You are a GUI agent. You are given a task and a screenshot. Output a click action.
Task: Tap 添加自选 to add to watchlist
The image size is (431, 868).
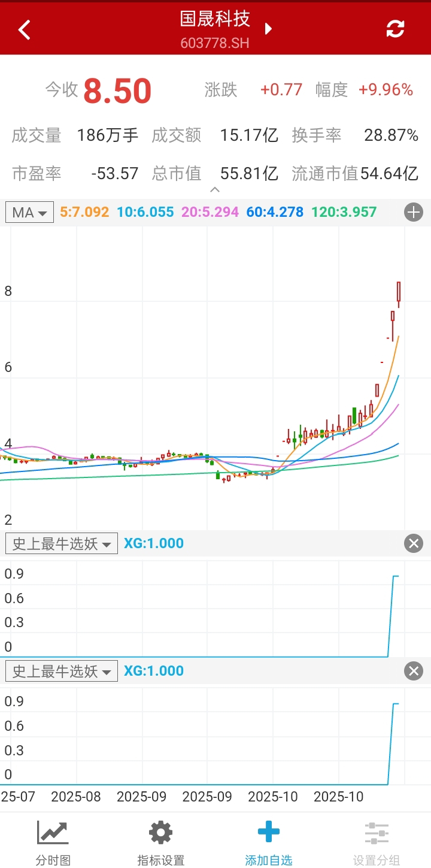point(269,843)
